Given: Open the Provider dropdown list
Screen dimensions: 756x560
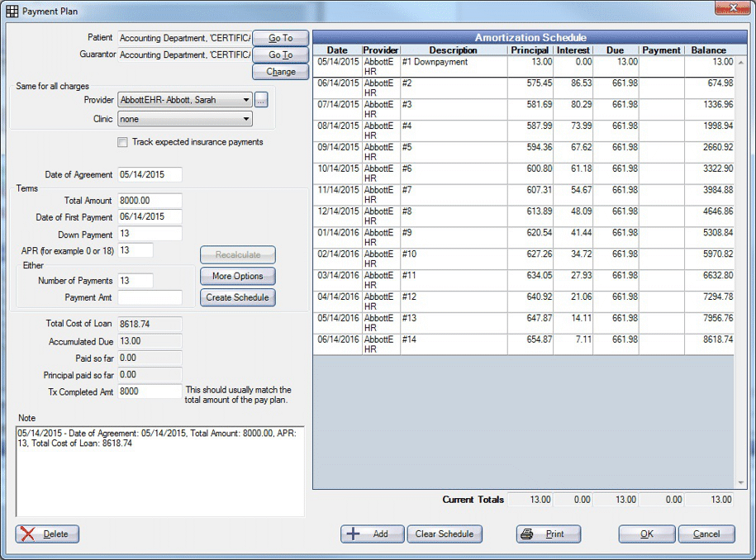Looking at the screenshot, I should tap(246, 100).
